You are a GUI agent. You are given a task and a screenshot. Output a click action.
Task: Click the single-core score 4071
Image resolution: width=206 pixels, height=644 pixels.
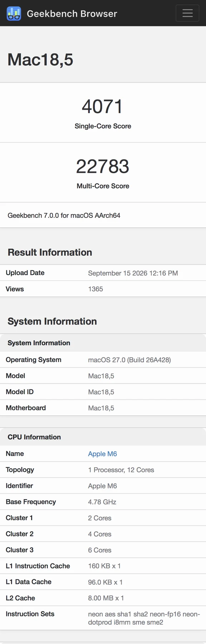pos(103,107)
